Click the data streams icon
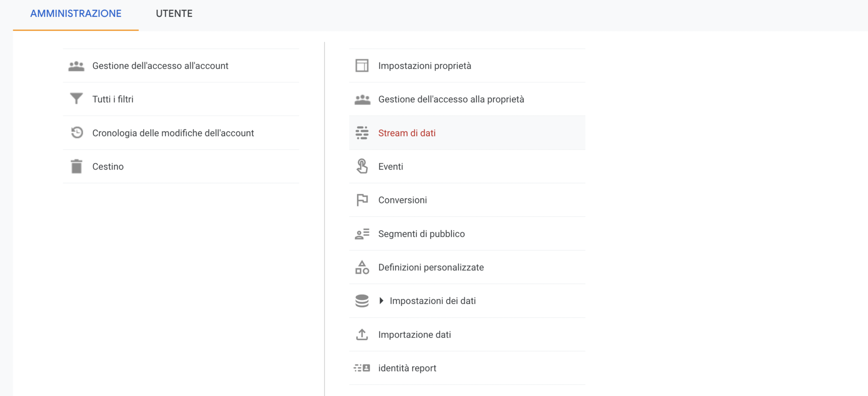The width and height of the screenshot is (868, 396). (x=362, y=133)
